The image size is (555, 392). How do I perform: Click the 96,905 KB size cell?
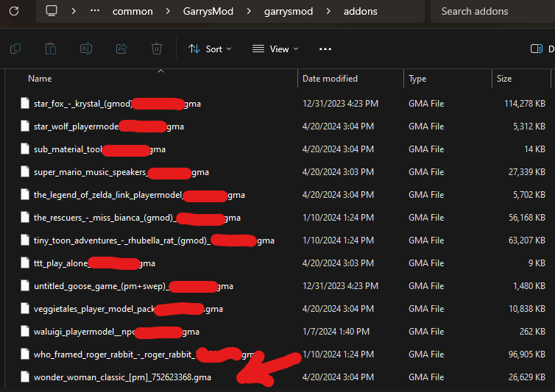[x=527, y=354]
